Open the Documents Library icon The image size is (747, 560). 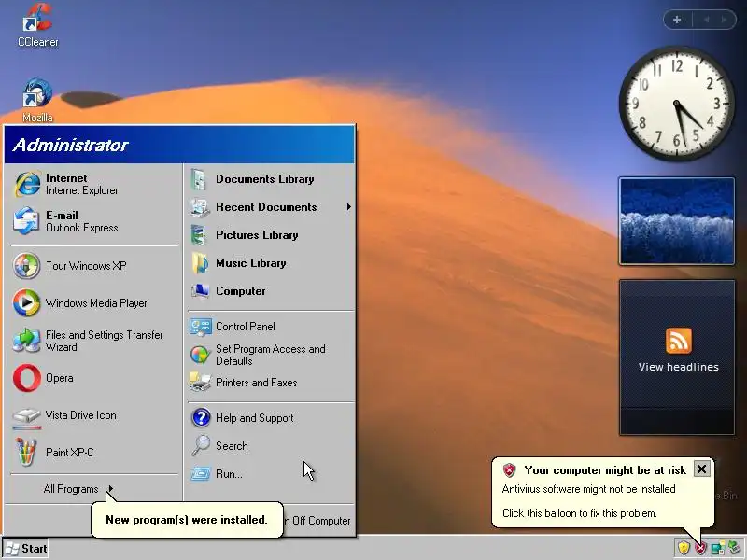tap(199, 179)
